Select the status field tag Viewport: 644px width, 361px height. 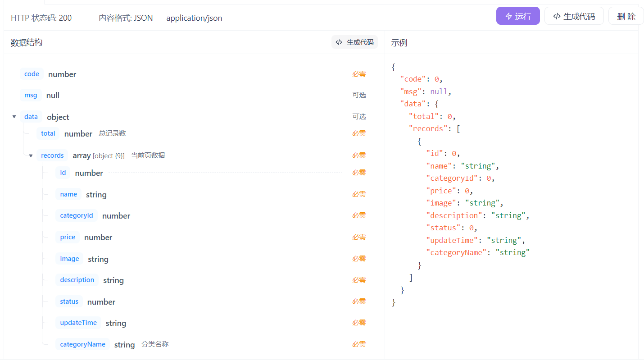tap(69, 302)
